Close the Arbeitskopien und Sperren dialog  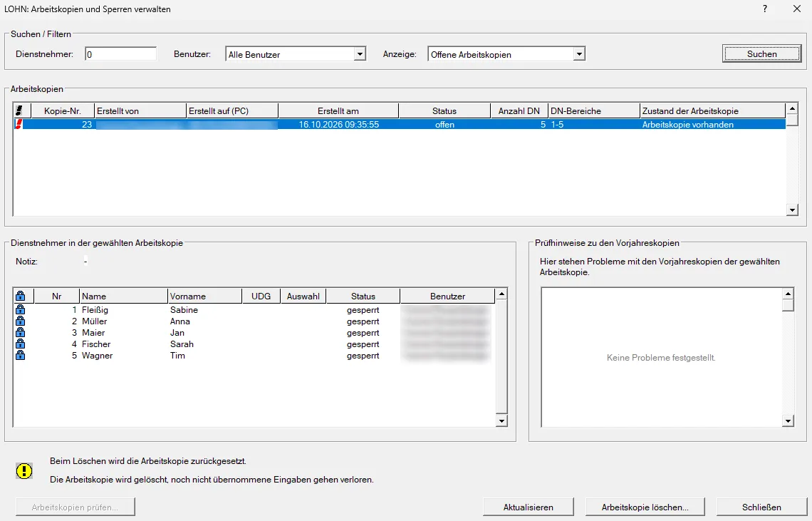click(x=797, y=9)
